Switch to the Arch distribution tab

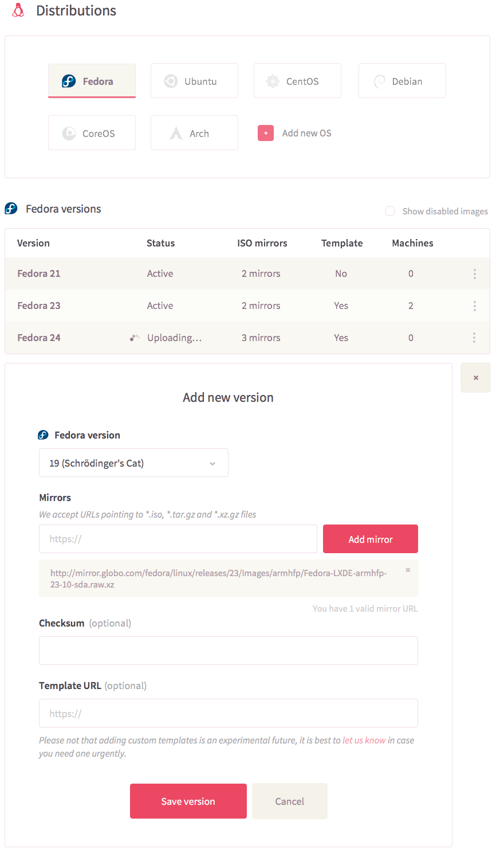pyautogui.click(x=194, y=133)
